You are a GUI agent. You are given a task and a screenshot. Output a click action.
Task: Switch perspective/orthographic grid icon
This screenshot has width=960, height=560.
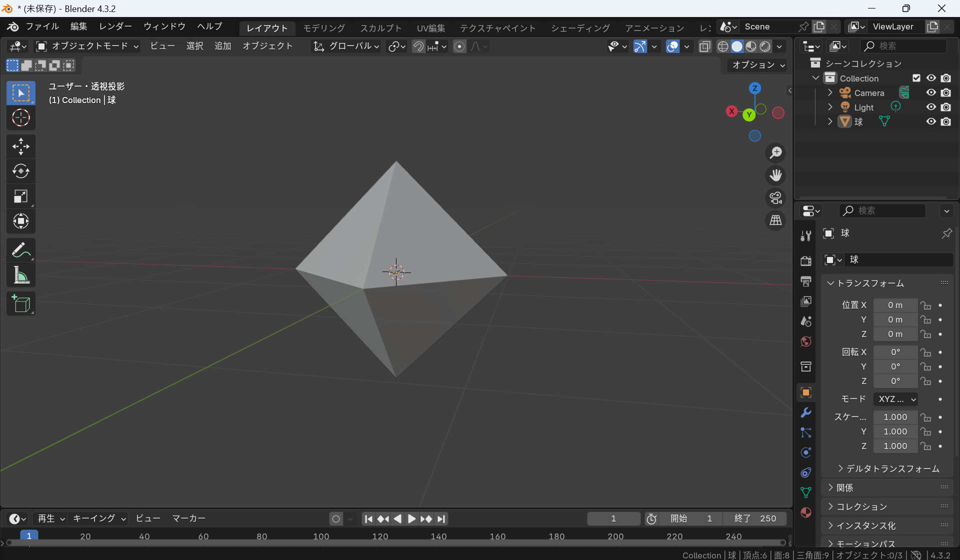tap(775, 220)
